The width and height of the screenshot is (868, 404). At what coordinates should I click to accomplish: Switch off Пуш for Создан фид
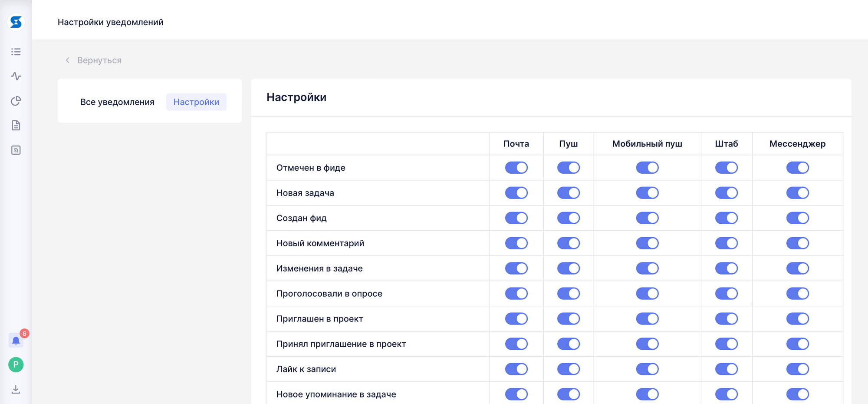(569, 218)
